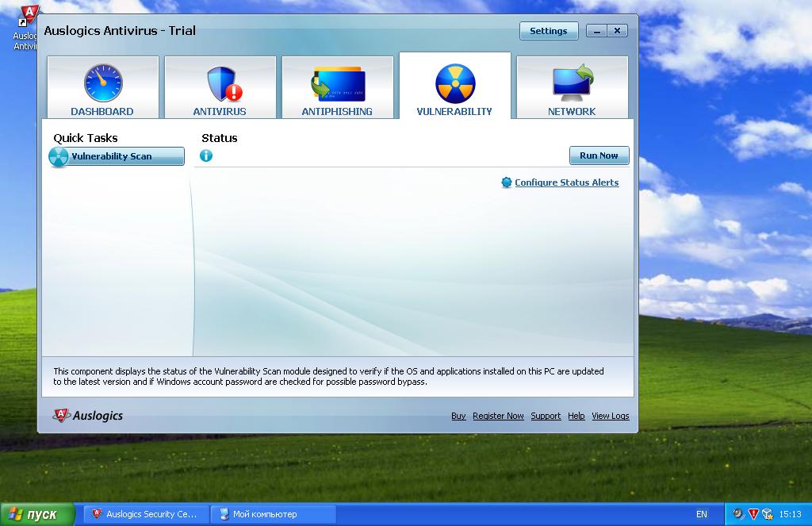Click the Auslogics logo in the footer
This screenshot has height=526, width=812.
click(x=88, y=416)
